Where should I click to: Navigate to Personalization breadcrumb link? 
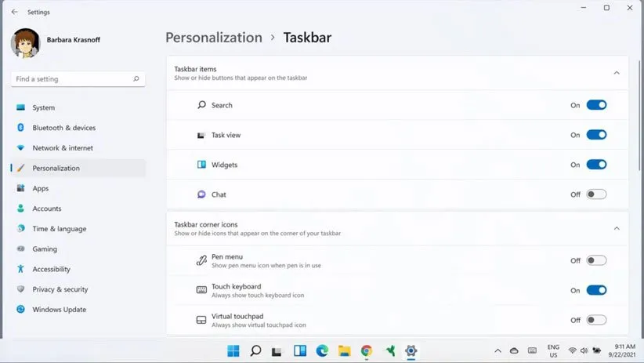pyautogui.click(x=213, y=38)
